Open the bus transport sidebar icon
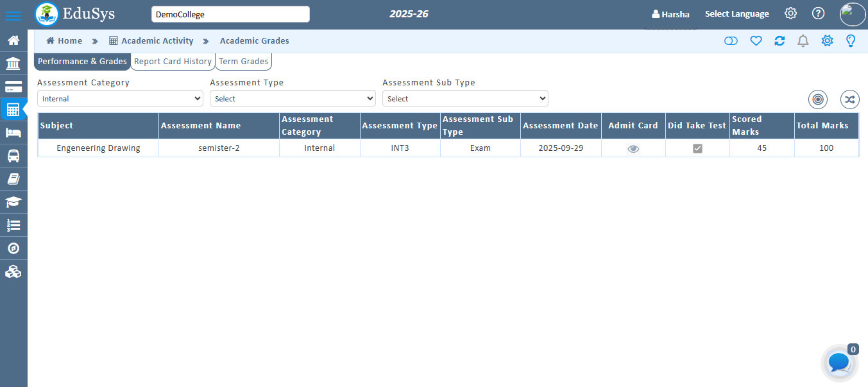 click(x=13, y=155)
